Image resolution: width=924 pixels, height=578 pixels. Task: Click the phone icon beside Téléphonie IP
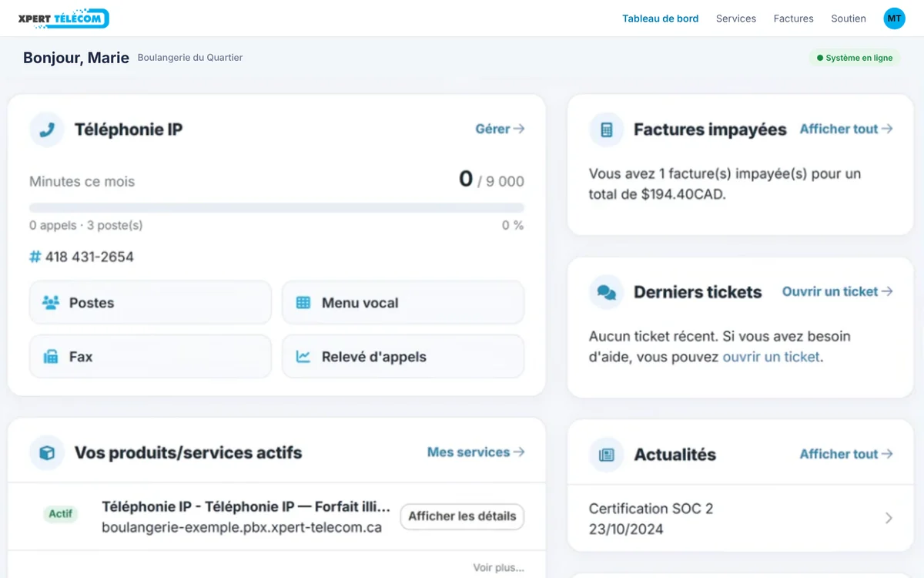click(x=47, y=129)
